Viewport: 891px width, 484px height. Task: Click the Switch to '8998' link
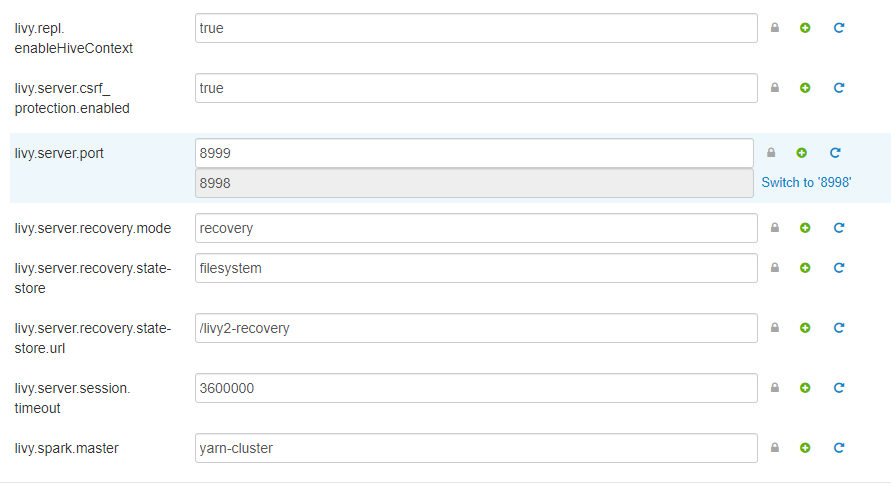point(806,182)
